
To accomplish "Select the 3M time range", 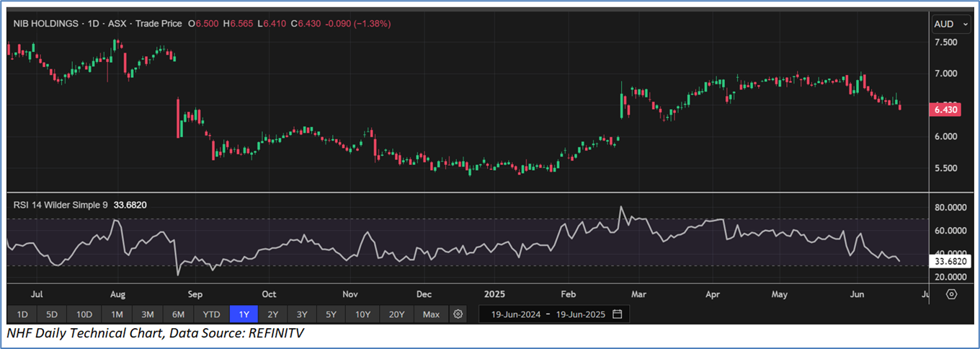I will coord(147,314).
